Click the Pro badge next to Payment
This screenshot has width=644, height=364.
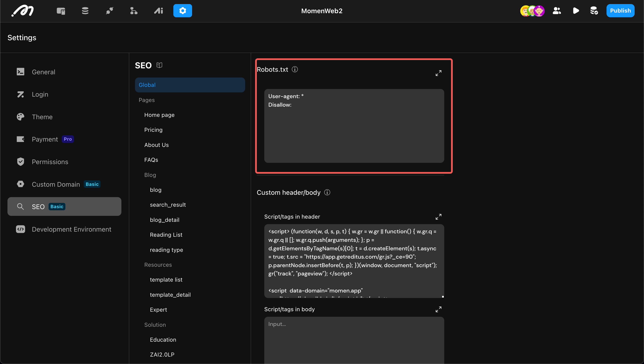click(68, 139)
